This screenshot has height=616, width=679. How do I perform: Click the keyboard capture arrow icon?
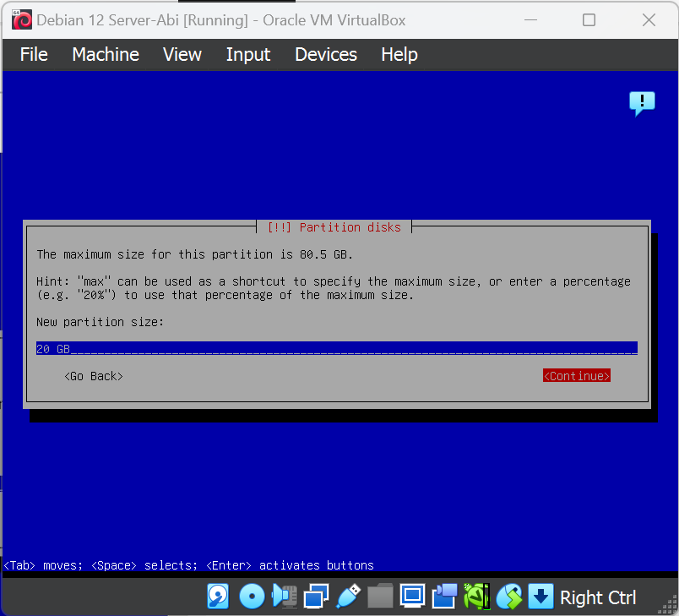point(540,597)
